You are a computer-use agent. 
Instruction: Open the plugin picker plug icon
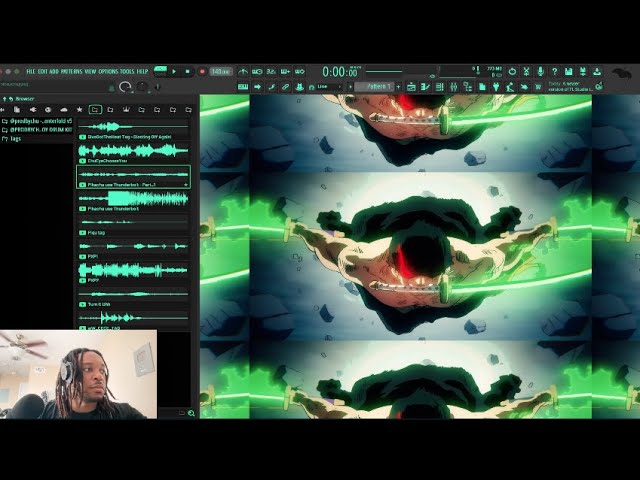tap(496, 87)
